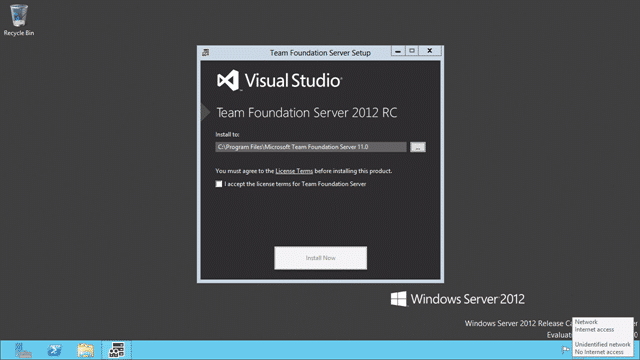Click the 'Install to:' label
Image resolution: width=640 pixels, height=360 pixels.
pyautogui.click(x=227, y=134)
